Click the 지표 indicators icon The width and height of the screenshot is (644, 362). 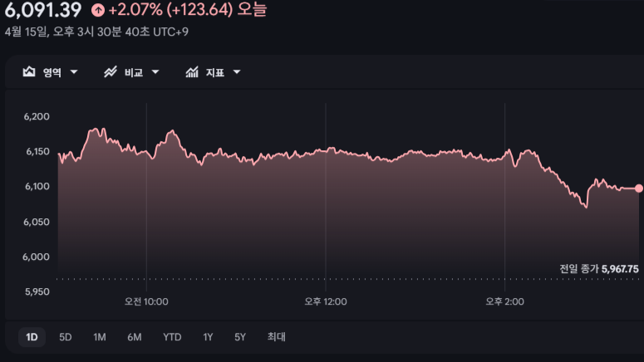[x=192, y=72]
